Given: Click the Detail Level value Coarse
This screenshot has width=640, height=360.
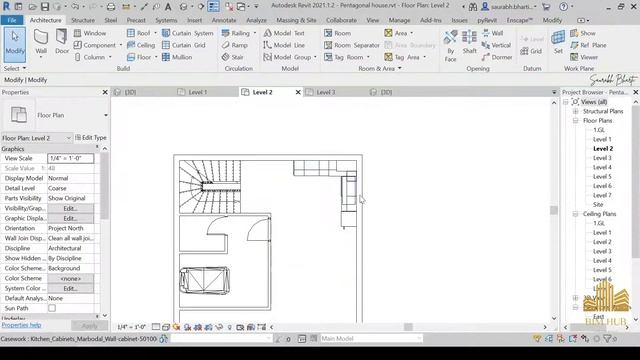Looking at the screenshot, I should 57,188.
